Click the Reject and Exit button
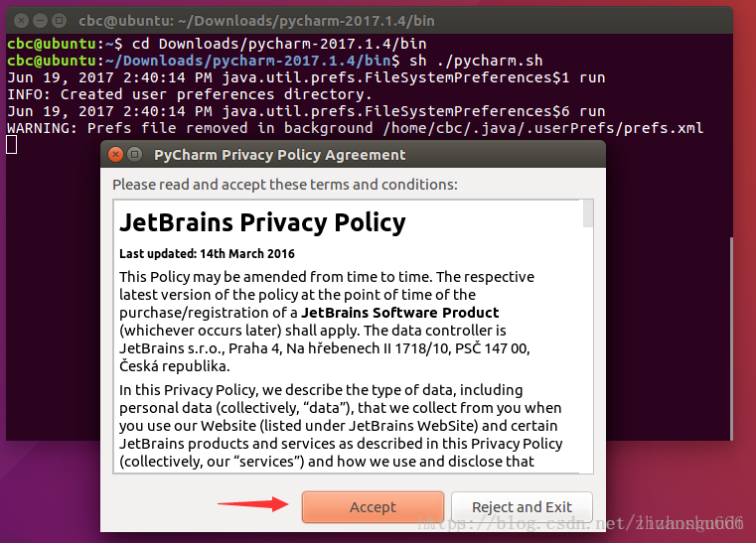756x543 pixels. [522, 507]
